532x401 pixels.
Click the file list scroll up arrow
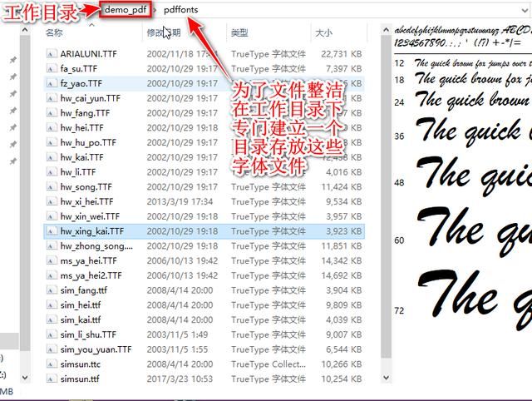coord(386,30)
